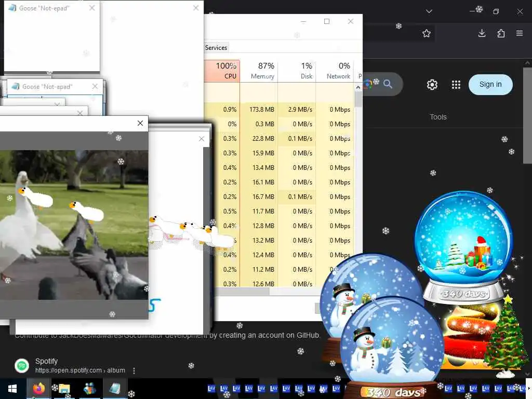Select the 0.3 MB memory cell

259,124
